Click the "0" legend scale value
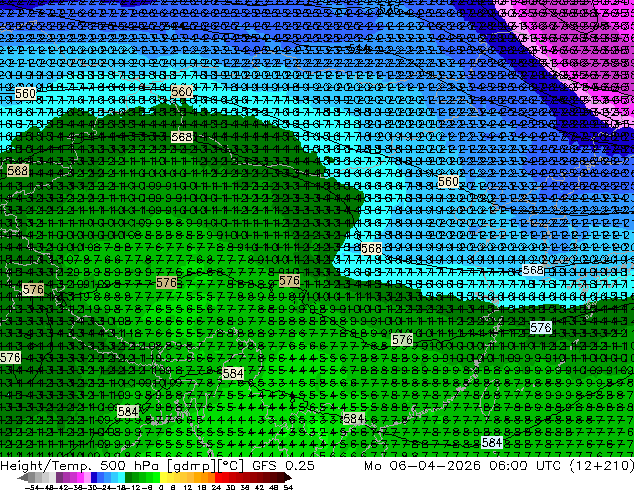This screenshot has width=634, height=490. click(x=161, y=487)
